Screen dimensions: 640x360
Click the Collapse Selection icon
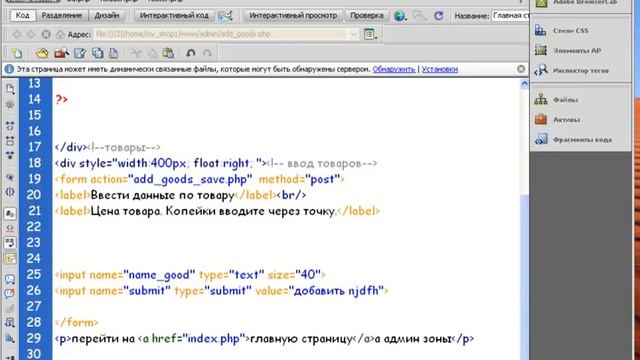[x=10, y=141]
